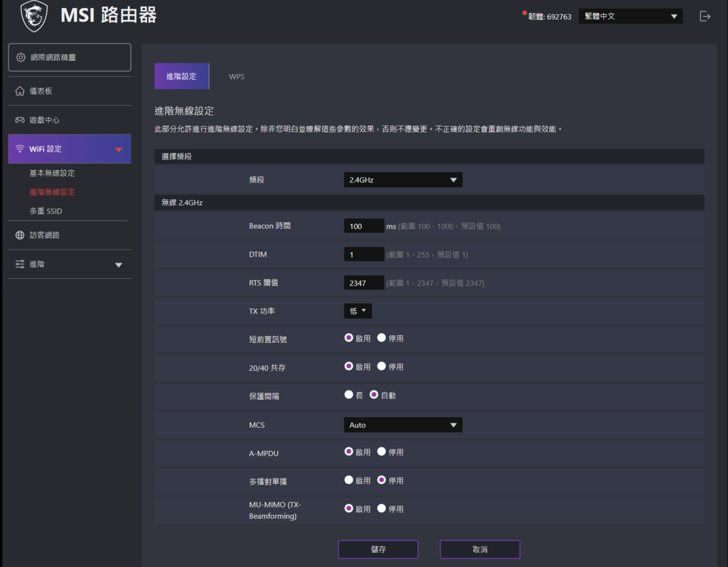Click the Beacon range hint text

(x=449, y=226)
